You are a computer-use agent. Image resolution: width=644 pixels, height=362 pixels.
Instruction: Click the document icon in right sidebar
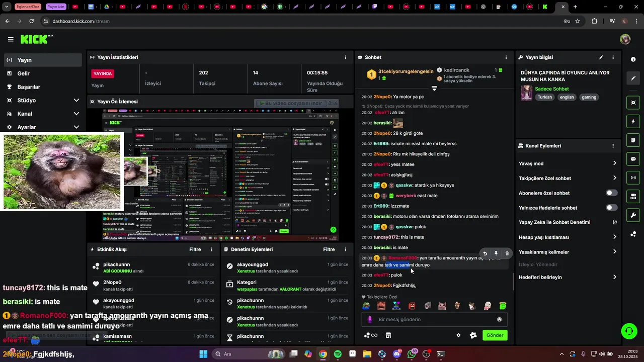point(633,140)
